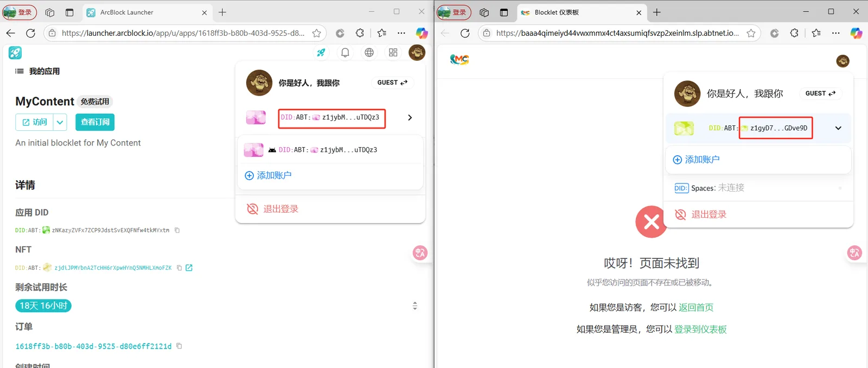Viewport: 868px width, 368px height.
Task: Switch GUEST role in Blocklet account popup
Action: (820, 93)
